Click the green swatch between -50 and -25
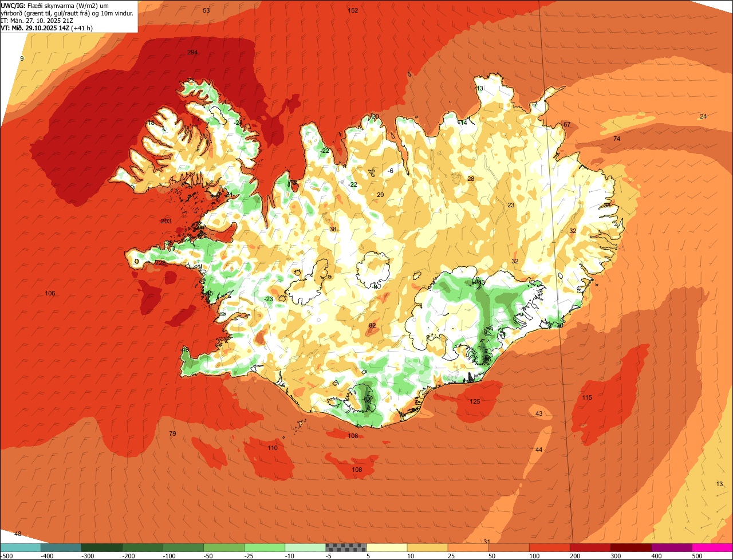The image size is (733, 560). 224,547
